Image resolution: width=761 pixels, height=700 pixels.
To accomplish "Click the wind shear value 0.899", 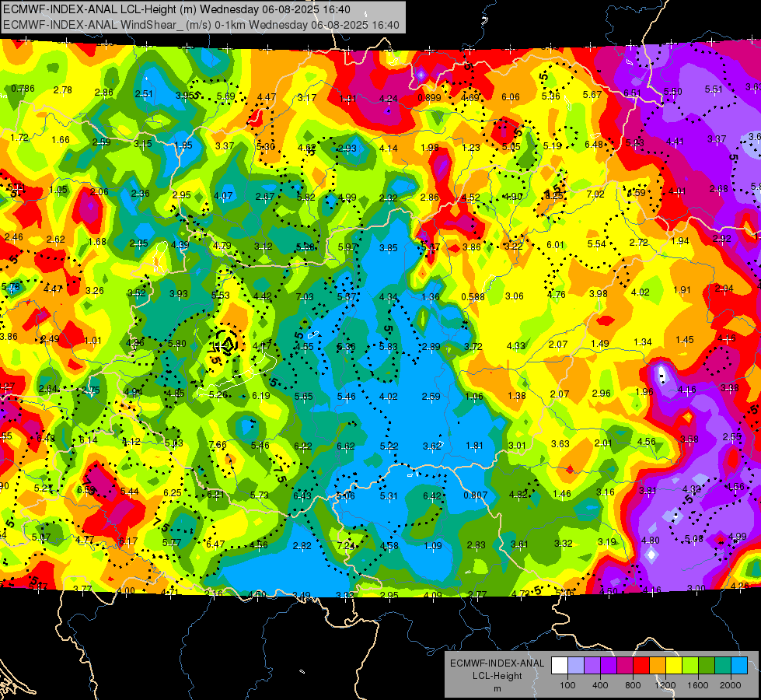I will tap(430, 98).
